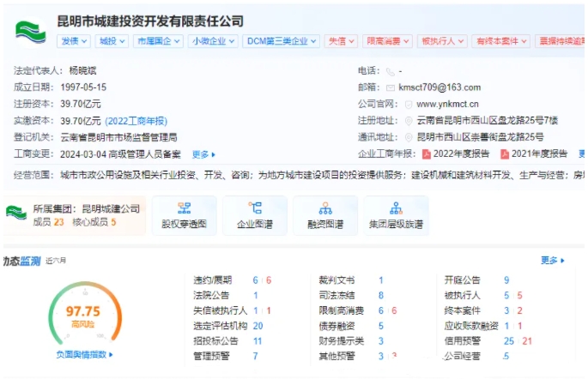Expand the DCM第三类企业 tag dropdown

pyautogui.click(x=282, y=41)
